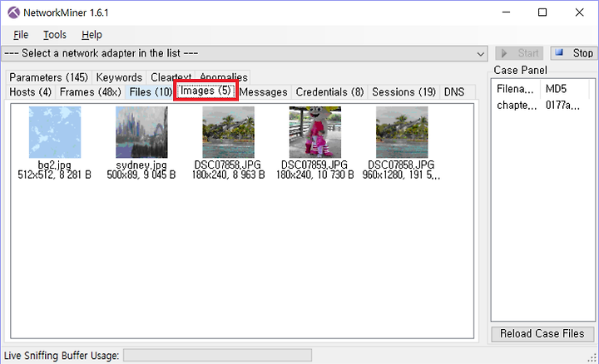
Task: Select the DSC07858.JPG 960x1280 thumbnail
Action: pos(402,132)
